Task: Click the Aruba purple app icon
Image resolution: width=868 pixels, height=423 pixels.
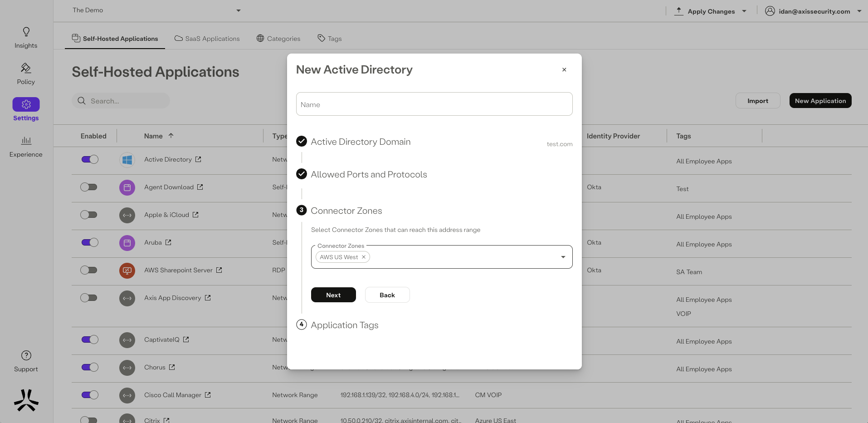Action: pos(127,243)
